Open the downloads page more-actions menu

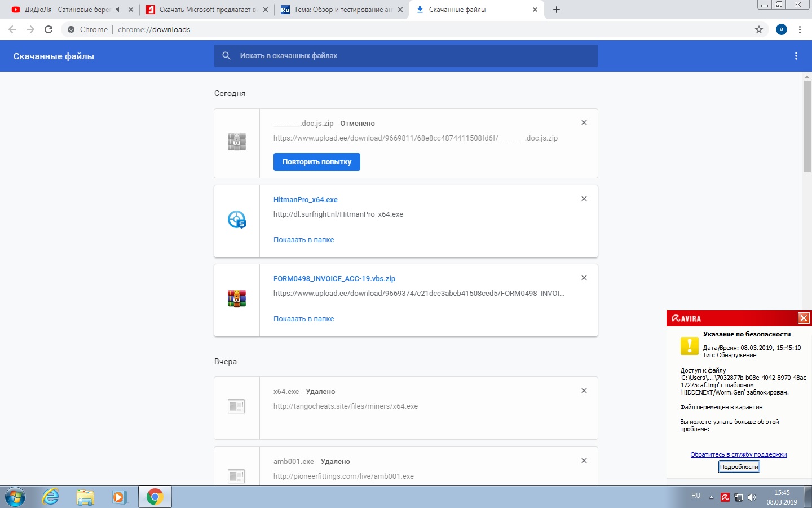[x=796, y=56]
